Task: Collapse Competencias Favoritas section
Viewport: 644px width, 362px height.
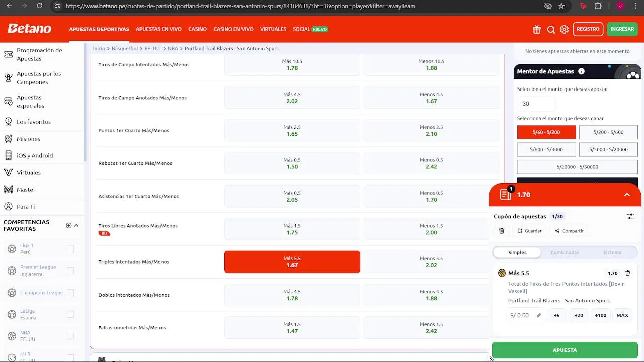Action: click(x=76, y=225)
